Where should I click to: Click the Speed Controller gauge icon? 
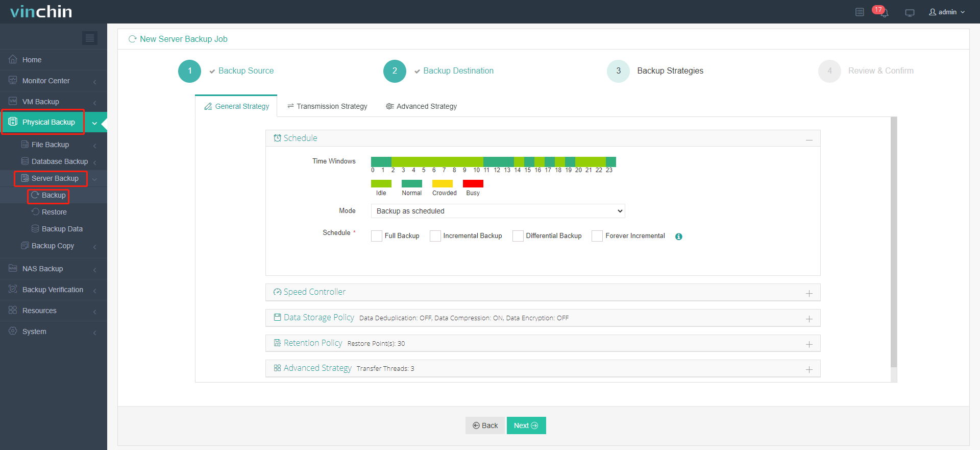[277, 292]
